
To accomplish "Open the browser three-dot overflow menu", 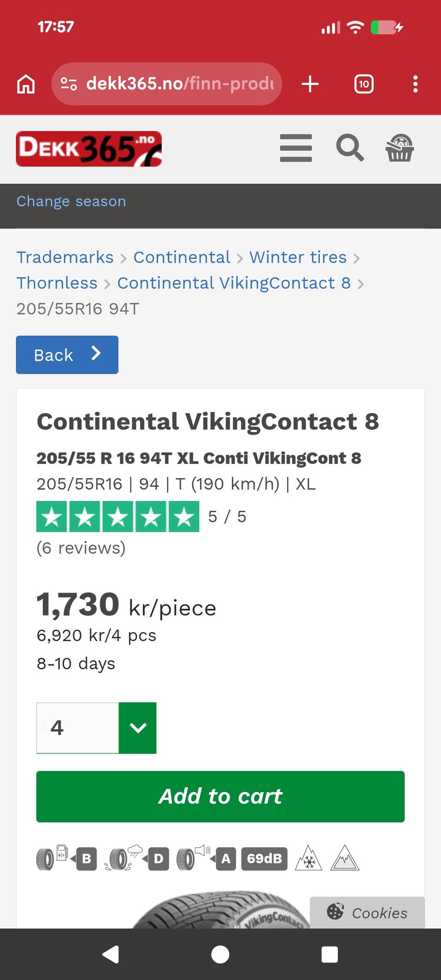I will coord(415,84).
